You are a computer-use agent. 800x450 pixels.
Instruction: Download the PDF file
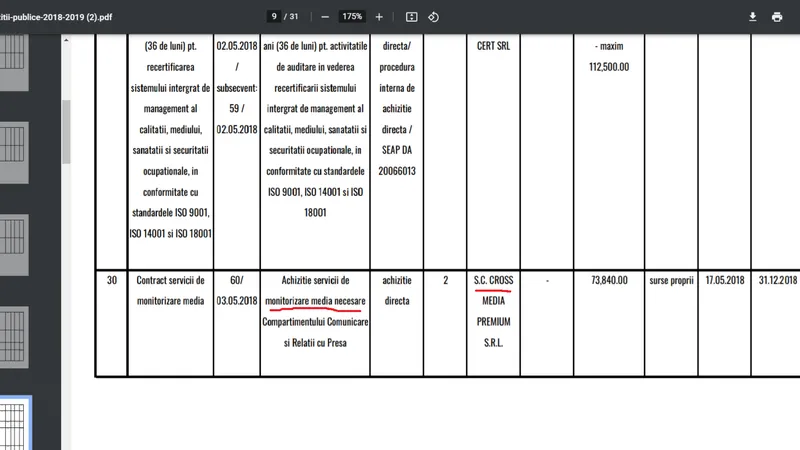click(x=753, y=17)
